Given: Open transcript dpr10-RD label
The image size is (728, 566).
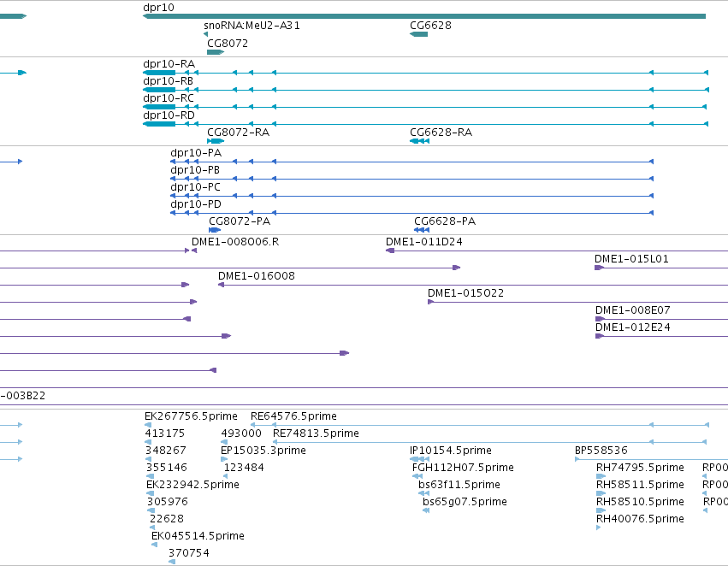Looking at the screenshot, I should (169, 115).
